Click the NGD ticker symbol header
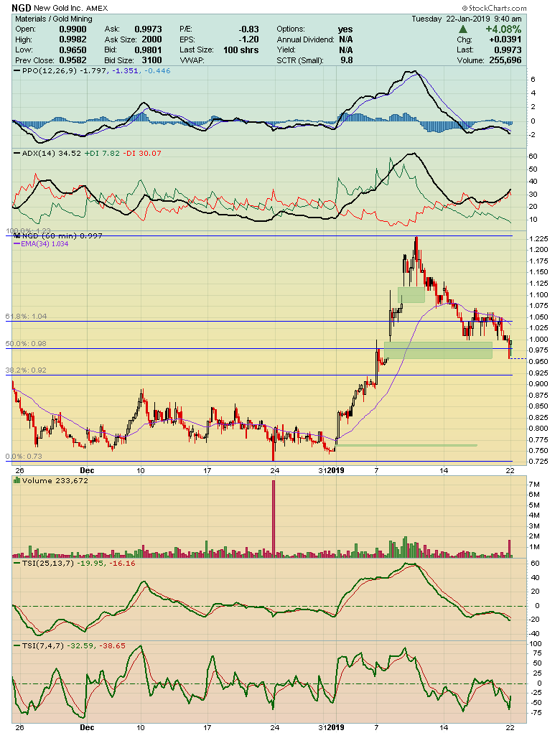The image size is (560, 733). pos(22,8)
